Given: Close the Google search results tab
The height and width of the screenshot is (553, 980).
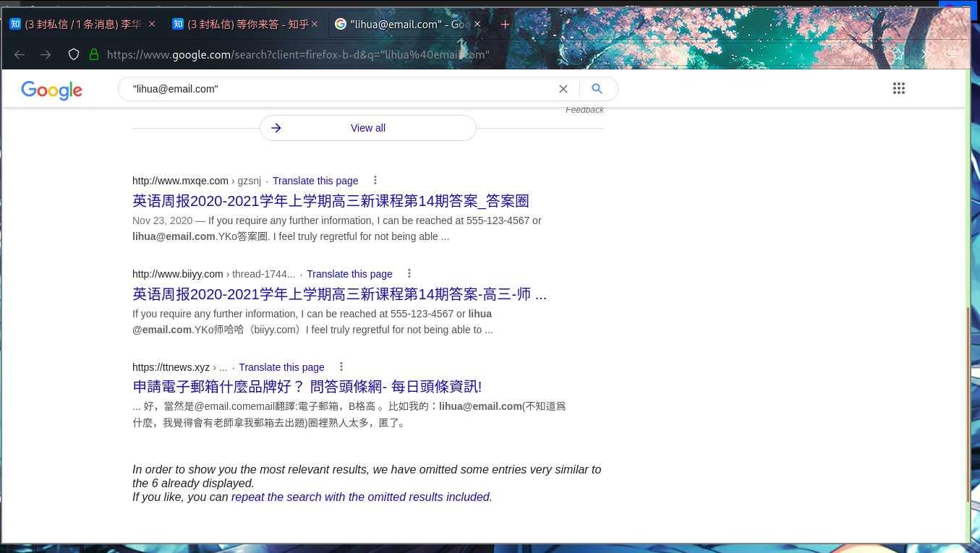Looking at the screenshot, I should [477, 24].
